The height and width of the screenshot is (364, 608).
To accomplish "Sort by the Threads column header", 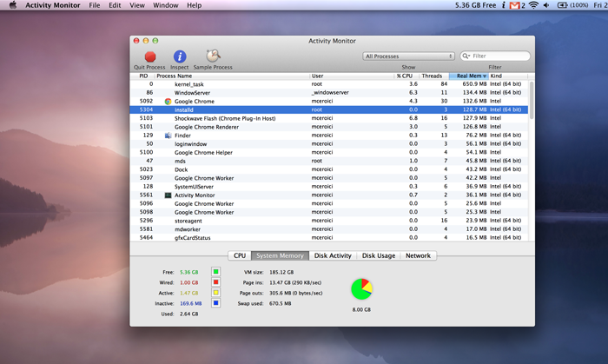I will [x=433, y=76].
